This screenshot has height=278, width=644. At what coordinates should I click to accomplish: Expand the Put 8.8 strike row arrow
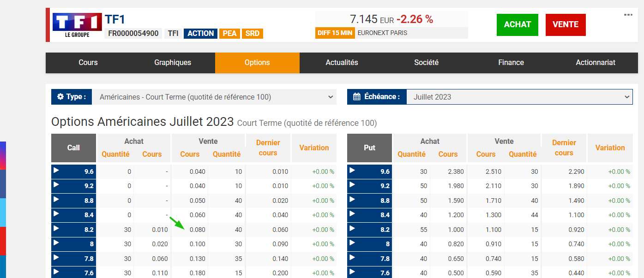coord(352,200)
